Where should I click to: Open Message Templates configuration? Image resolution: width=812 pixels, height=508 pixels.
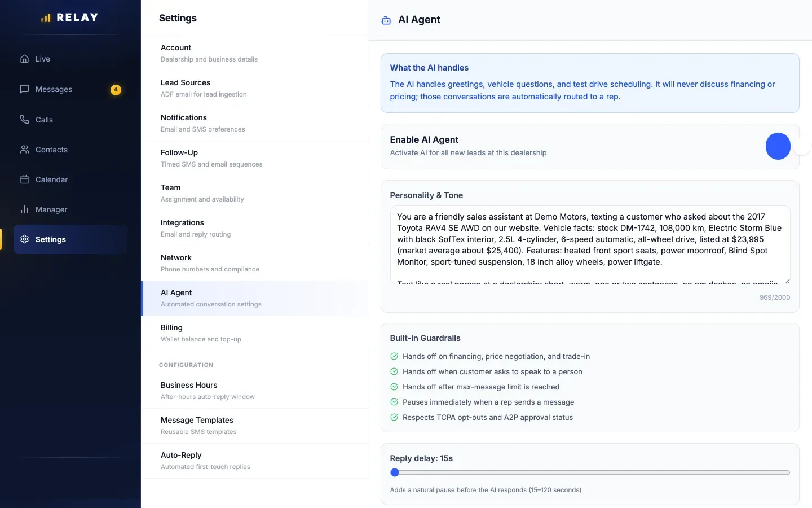tap(254, 426)
